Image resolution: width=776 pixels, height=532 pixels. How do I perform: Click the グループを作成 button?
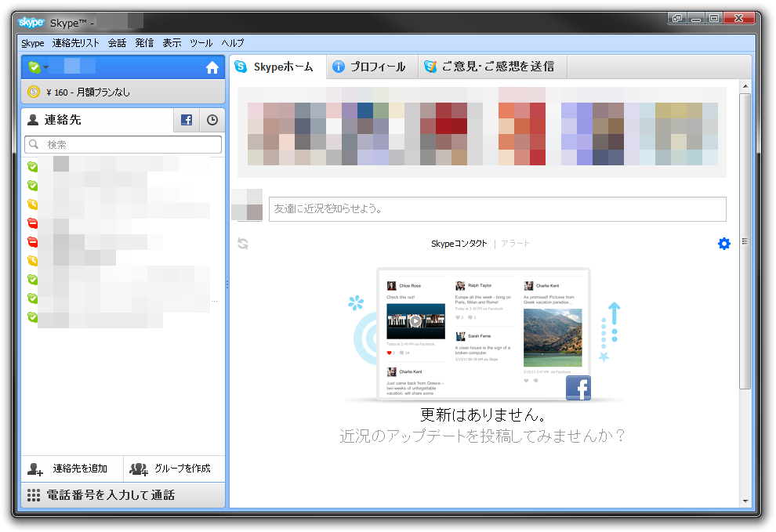pyautogui.click(x=174, y=469)
